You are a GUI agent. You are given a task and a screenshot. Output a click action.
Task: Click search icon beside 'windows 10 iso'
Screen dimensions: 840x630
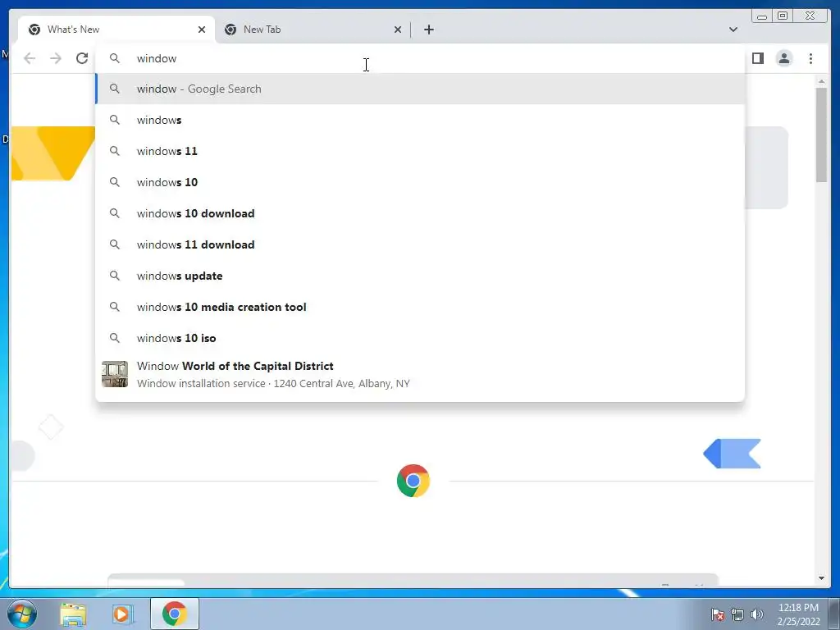point(115,338)
